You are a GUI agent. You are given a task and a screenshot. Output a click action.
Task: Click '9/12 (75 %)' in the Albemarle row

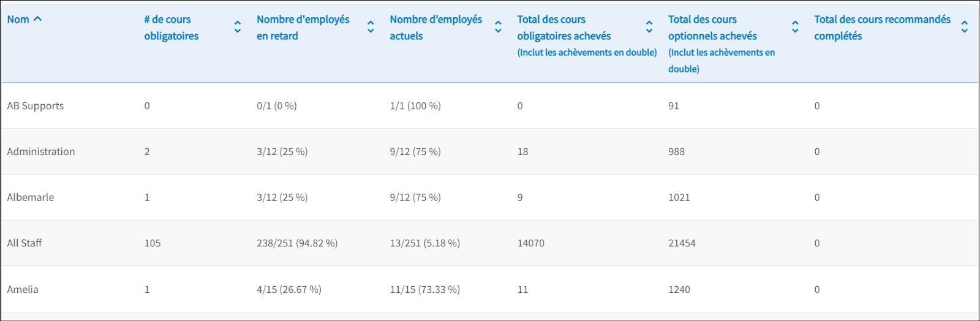point(415,197)
